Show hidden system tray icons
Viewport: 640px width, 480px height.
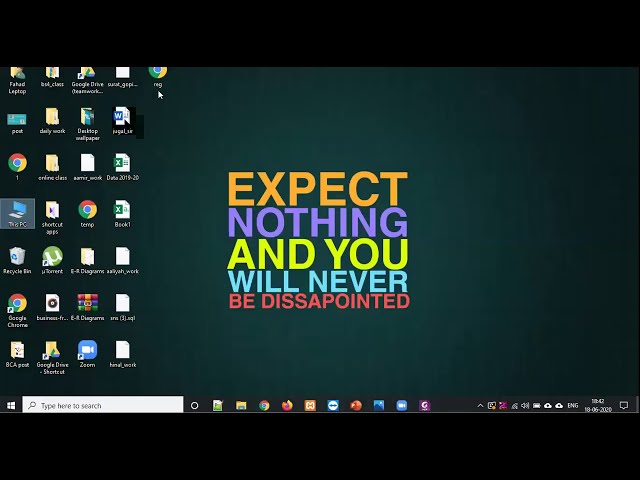(x=480, y=405)
